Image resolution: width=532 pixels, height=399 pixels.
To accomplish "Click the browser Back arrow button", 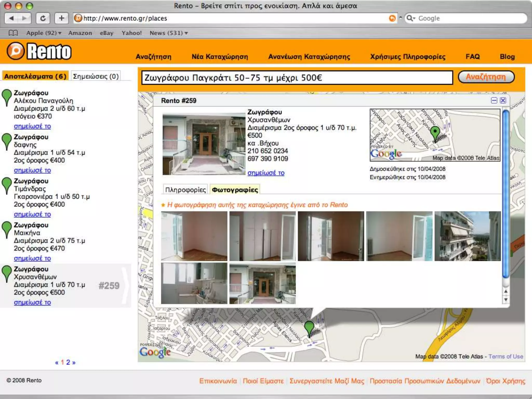I will pyautogui.click(x=11, y=18).
